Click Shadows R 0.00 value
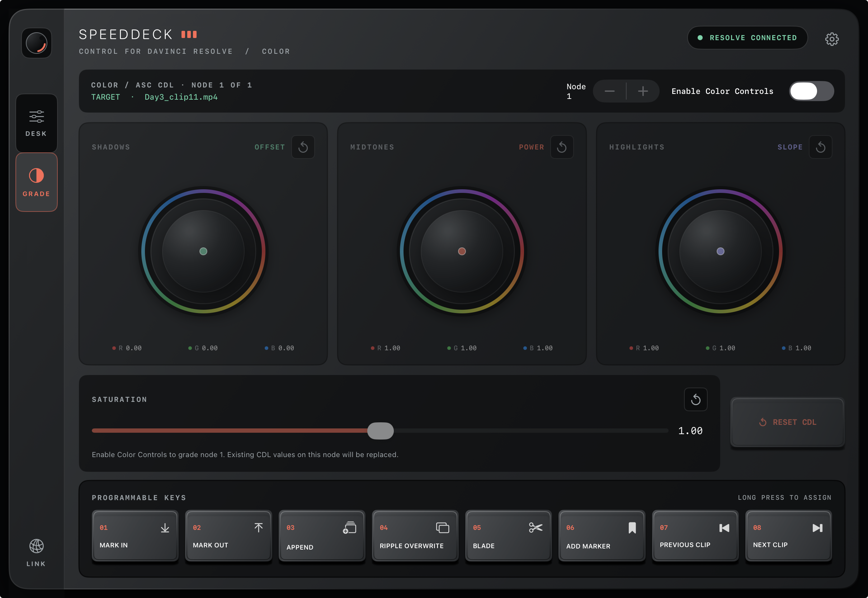Screen dimensions: 868x598 tap(127, 348)
